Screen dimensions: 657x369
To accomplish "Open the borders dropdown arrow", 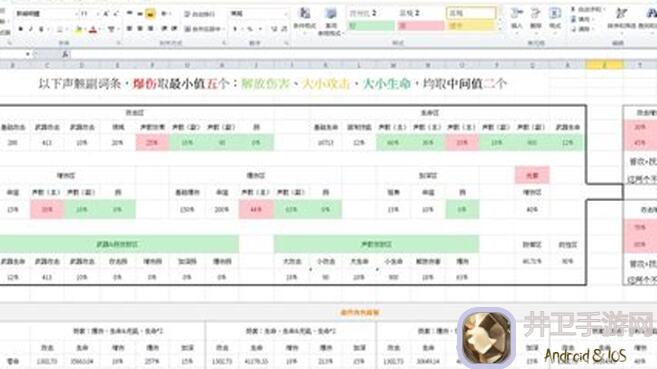I will tap(67, 29).
